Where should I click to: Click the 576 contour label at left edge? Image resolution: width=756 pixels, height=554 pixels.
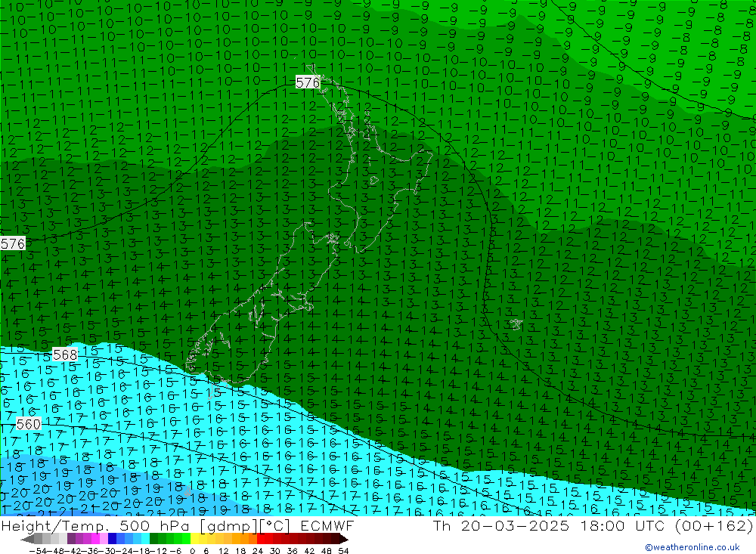tap(13, 243)
